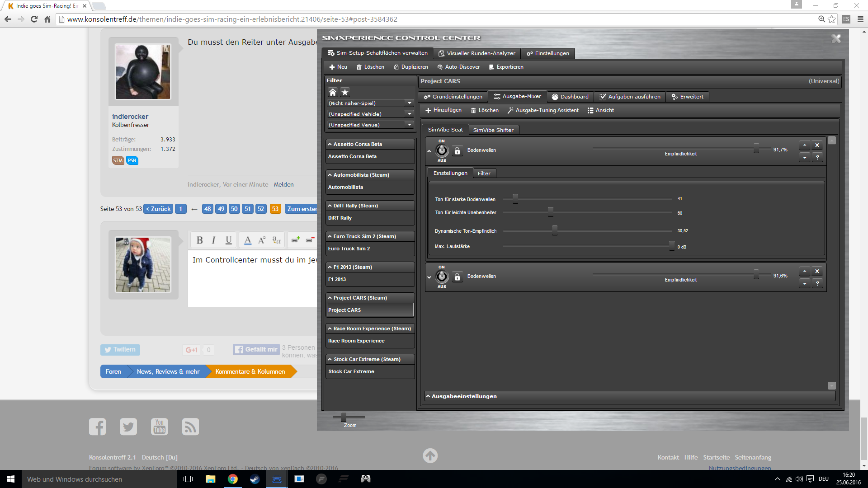The image size is (868, 488).
Task: Collapse the Automobilista (Steam) group
Action: (x=370, y=175)
